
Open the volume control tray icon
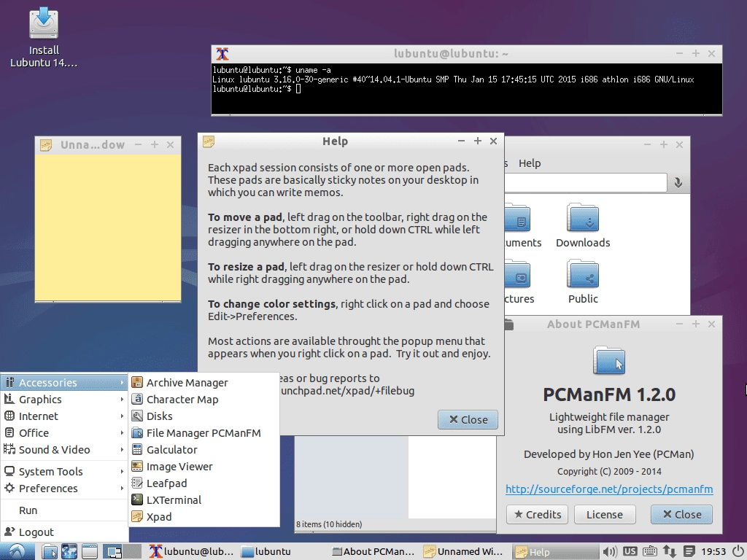(609, 552)
